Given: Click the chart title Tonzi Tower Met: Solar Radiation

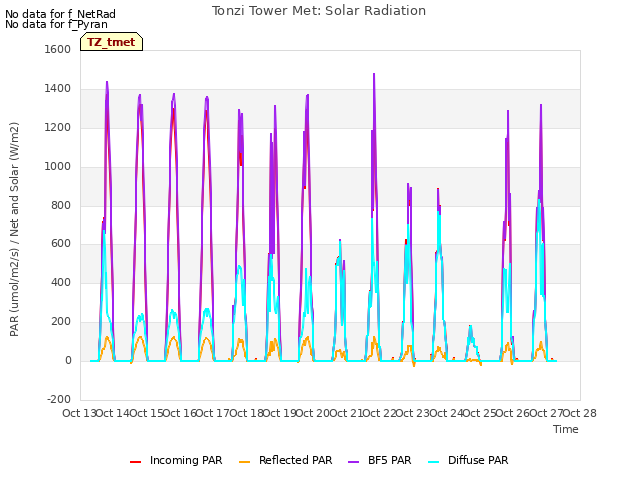Looking at the screenshot, I should tap(319, 11).
